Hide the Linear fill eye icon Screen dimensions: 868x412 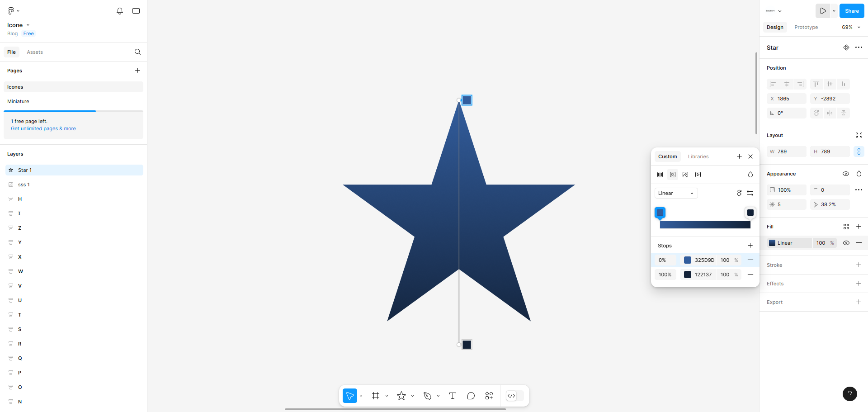click(846, 243)
